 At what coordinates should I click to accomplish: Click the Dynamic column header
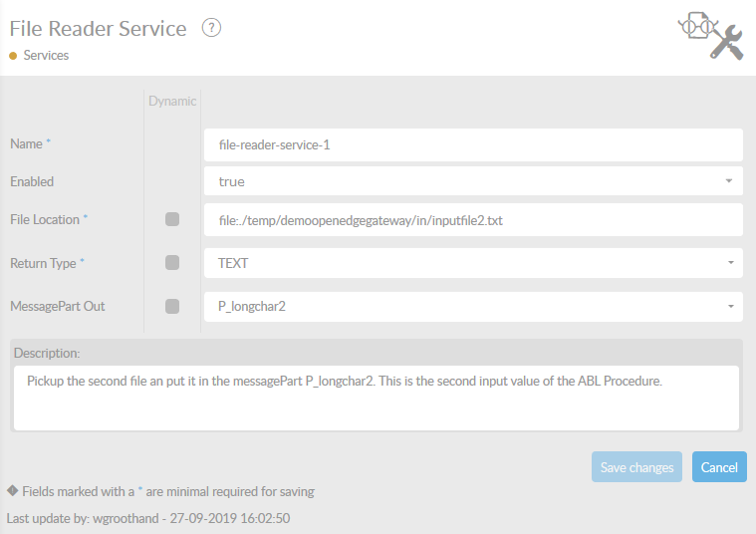(172, 101)
